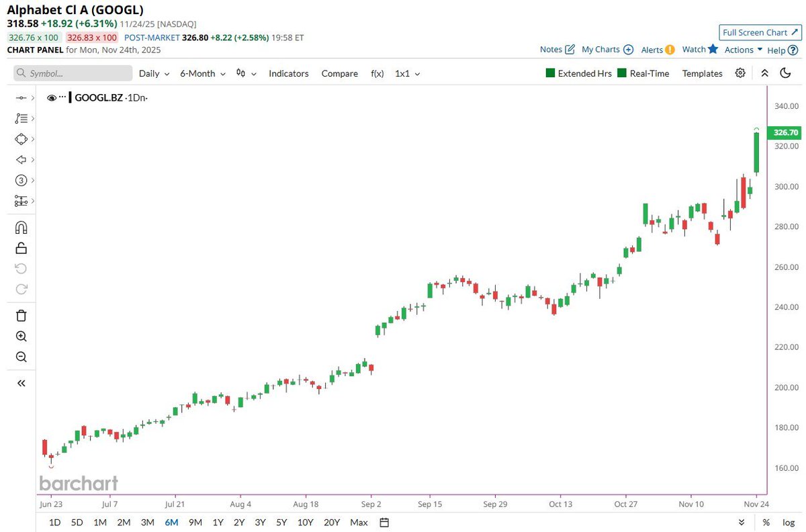The image size is (806, 532).
Task: Switch to dark mode moon icon
Action: pos(785,73)
